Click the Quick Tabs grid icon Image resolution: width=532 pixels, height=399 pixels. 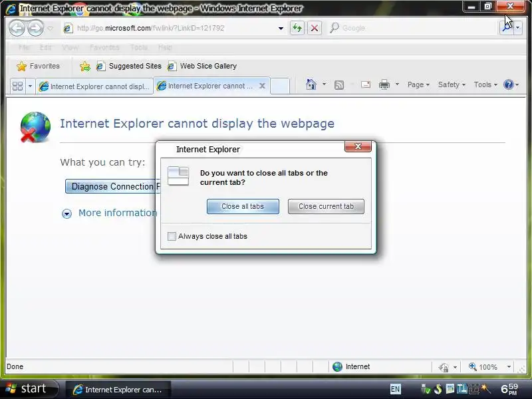click(x=17, y=86)
